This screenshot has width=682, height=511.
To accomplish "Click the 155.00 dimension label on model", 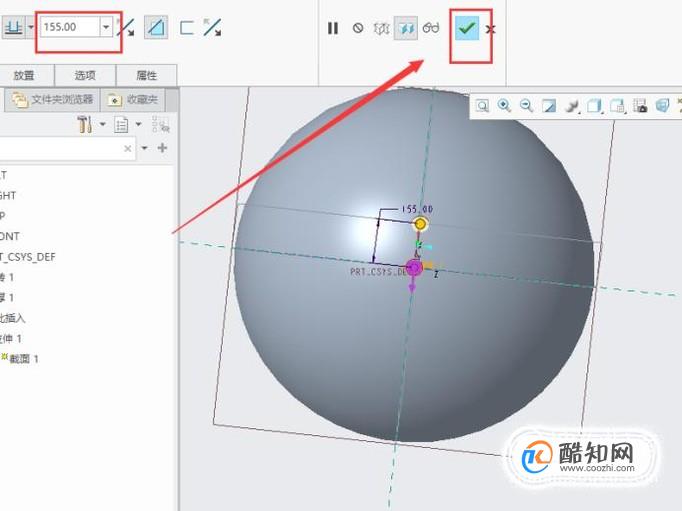I will 417,209.
